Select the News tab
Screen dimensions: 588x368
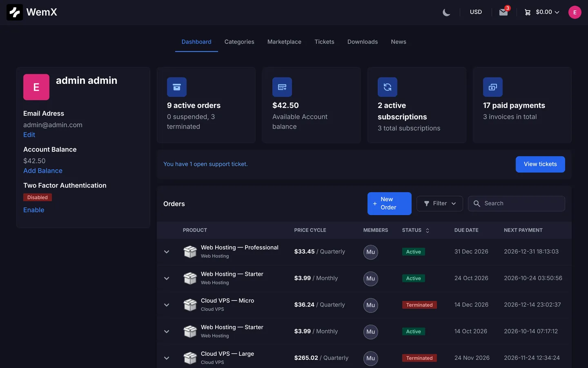click(x=399, y=42)
